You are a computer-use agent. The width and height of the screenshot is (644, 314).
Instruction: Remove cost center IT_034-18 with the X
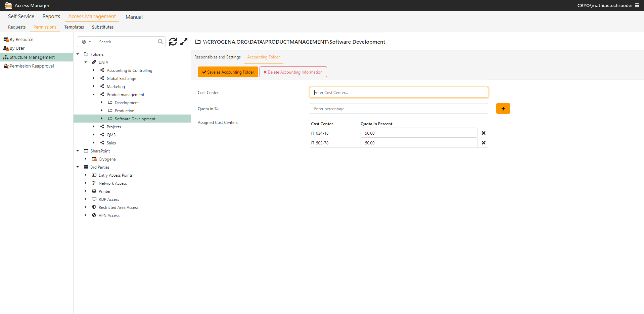click(x=484, y=133)
